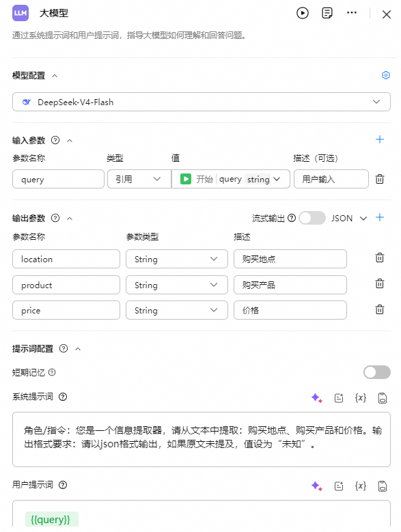Viewport: 401px width, 532px height.
Task: Save user prompt as template
Action: pyautogui.click(x=383, y=486)
